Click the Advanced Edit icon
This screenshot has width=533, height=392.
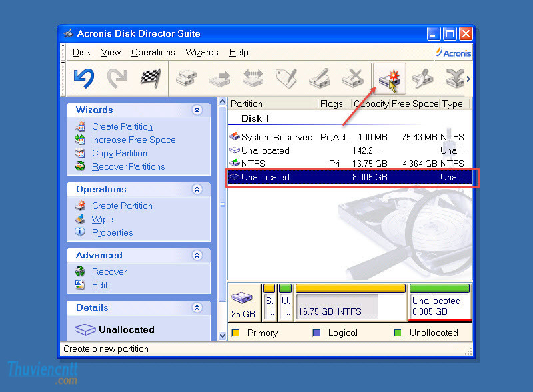80,285
